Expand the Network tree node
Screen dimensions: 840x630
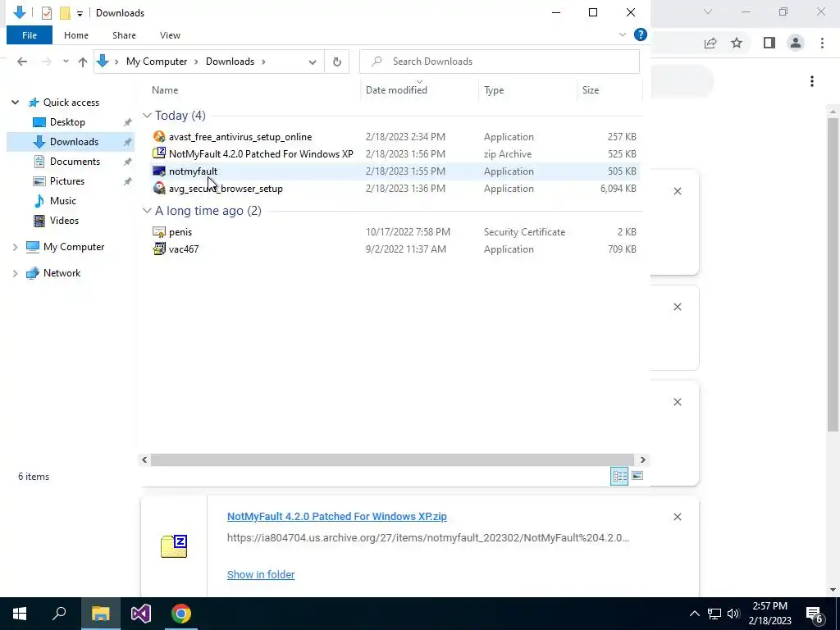pyautogui.click(x=15, y=273)
